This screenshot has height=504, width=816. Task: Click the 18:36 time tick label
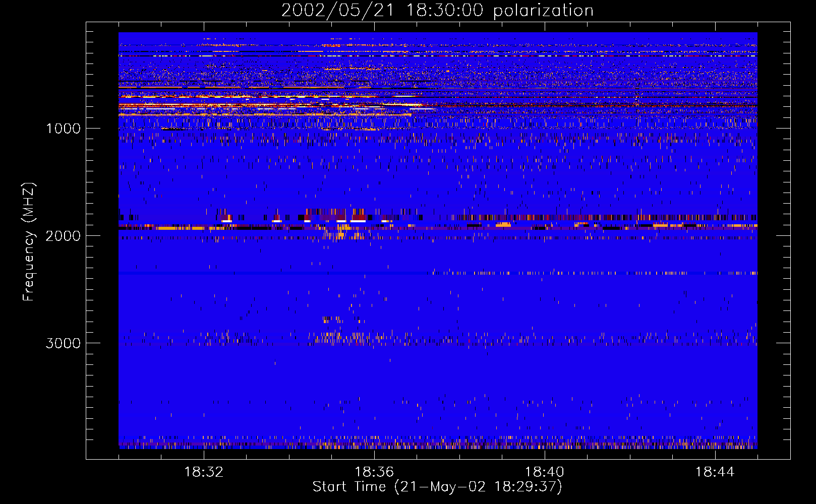click(374, 472)
